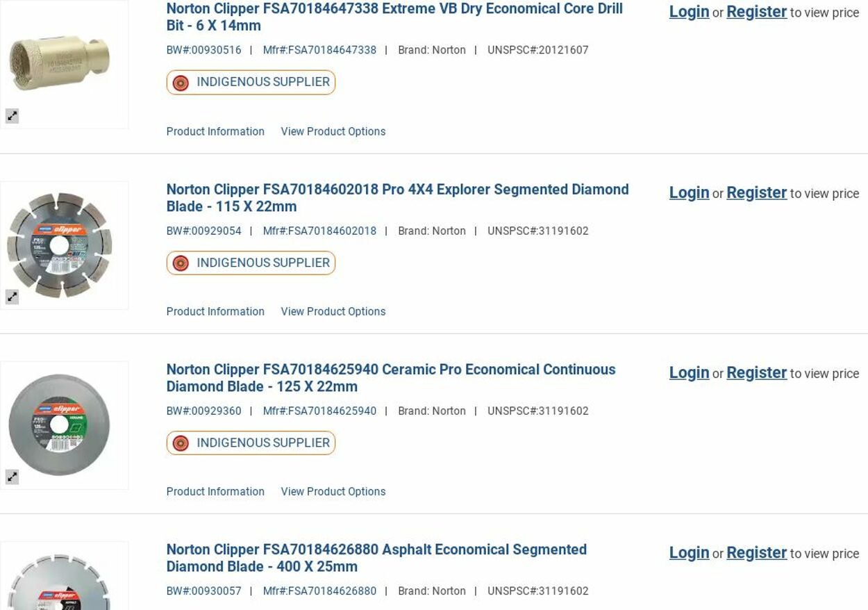Click Login beside the 4X4 Explorer blade

689,193
